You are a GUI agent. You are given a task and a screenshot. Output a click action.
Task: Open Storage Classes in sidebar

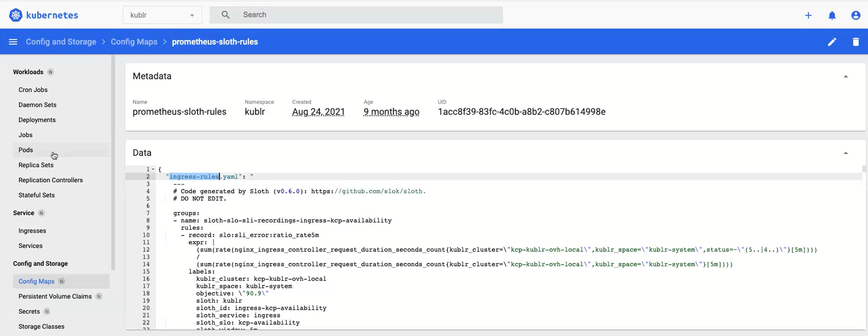41,326
